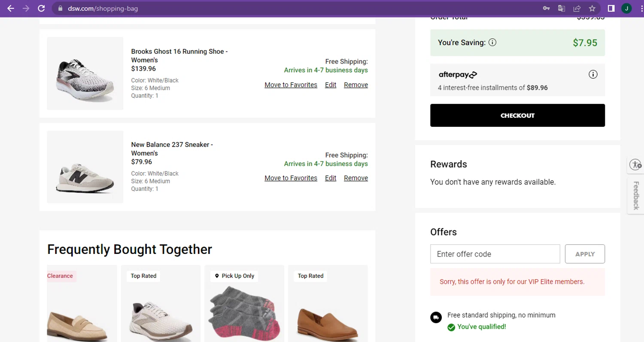Viewport: 644px width, 342px height.
Task: Open the accessibility widget icon
Action: point(635,165)
